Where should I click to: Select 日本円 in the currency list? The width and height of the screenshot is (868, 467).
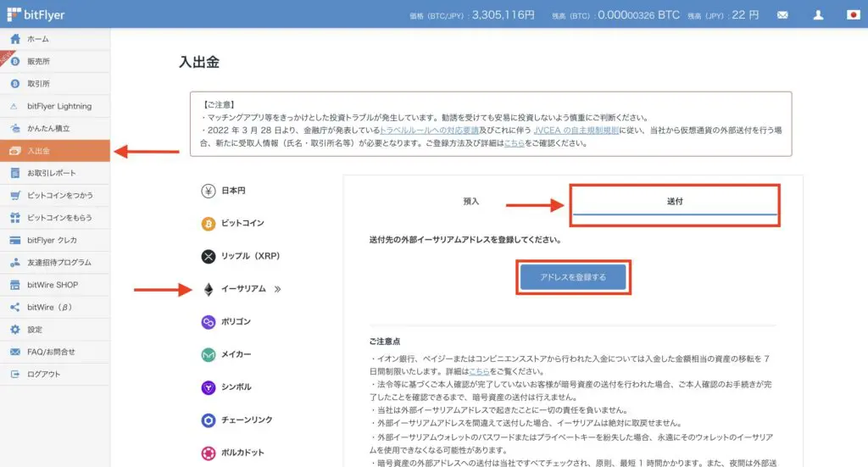[233, 191]
